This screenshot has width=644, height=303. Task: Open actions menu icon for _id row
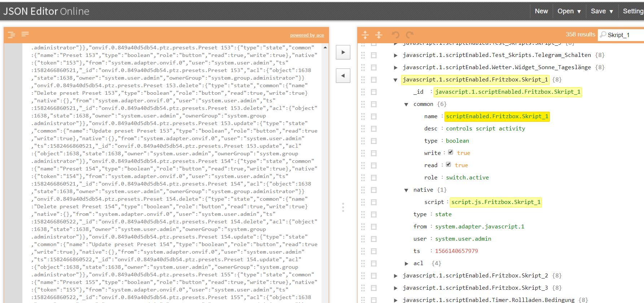374,92
